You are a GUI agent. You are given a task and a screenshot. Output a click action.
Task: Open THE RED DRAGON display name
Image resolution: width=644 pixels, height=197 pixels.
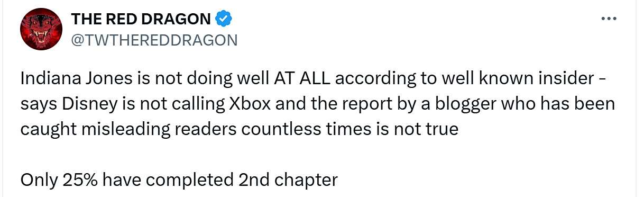pos(141,20)
